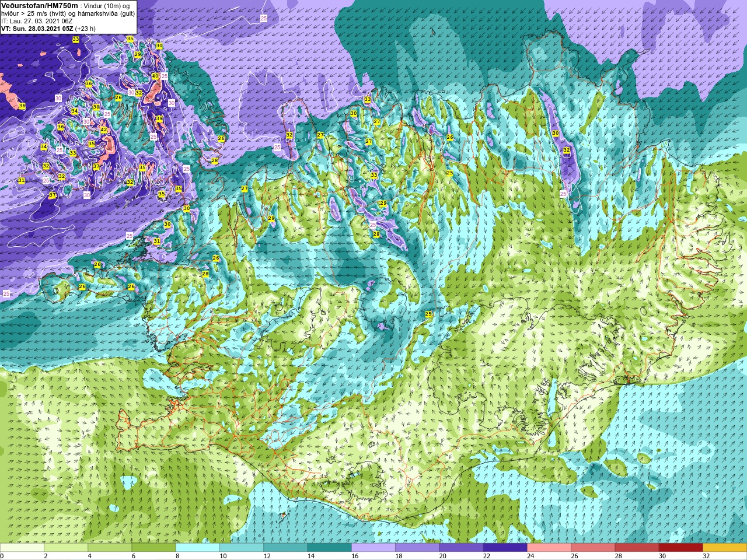Screen dimensions: 747x560
Task: Click the 22–24 m/s dark indigo legend swatch
Action: 505,547
